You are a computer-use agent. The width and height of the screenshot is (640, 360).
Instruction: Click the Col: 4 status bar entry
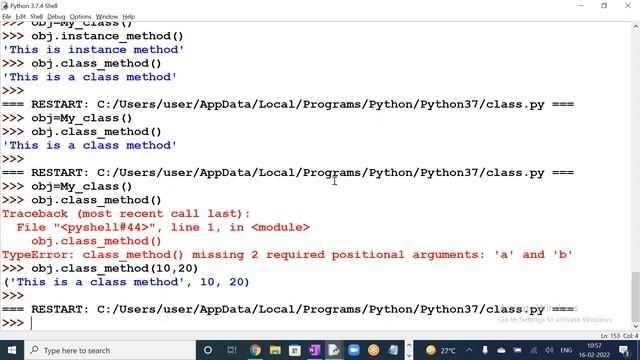point(631,336)
